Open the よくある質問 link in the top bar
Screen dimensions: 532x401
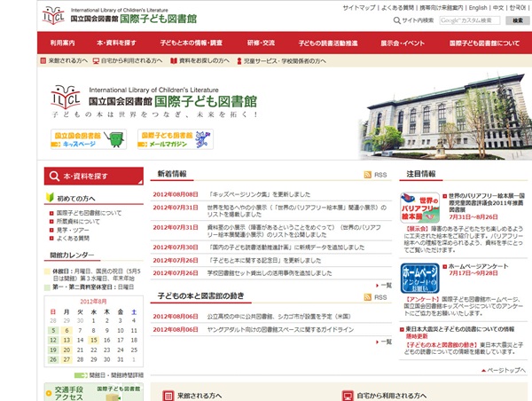click(397, 7)
